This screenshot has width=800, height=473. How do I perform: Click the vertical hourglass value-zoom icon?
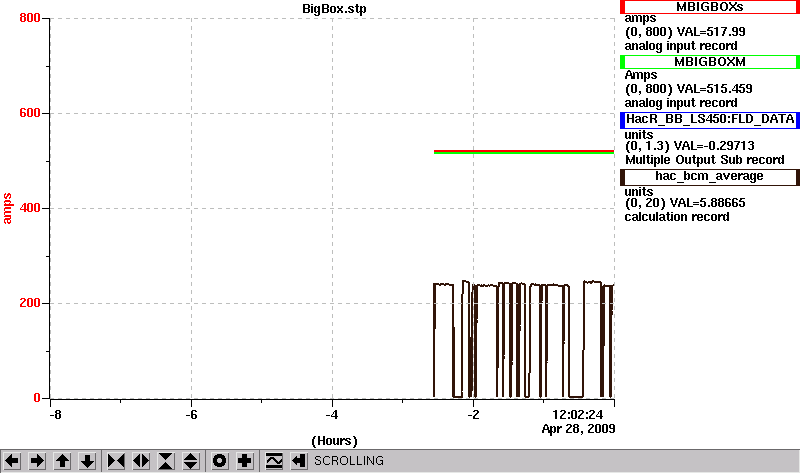tap(166, 461)
